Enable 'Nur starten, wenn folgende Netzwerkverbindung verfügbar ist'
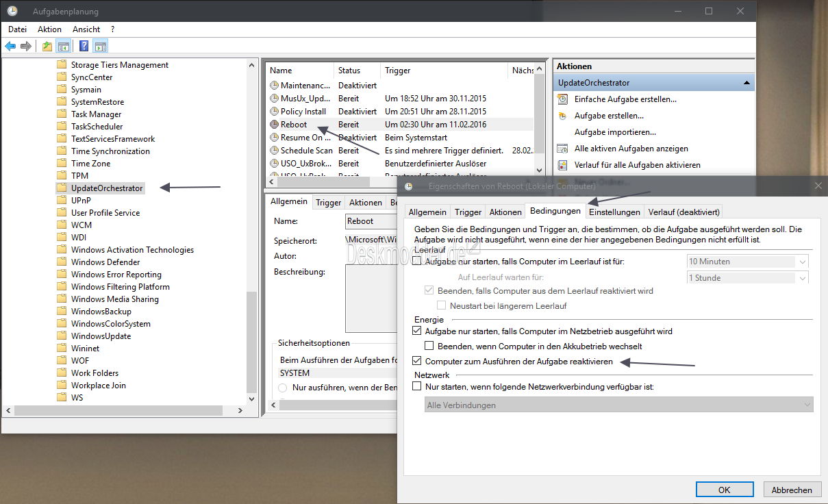Image resolution: width=828 pixels, height=504 pixels. 417,387
